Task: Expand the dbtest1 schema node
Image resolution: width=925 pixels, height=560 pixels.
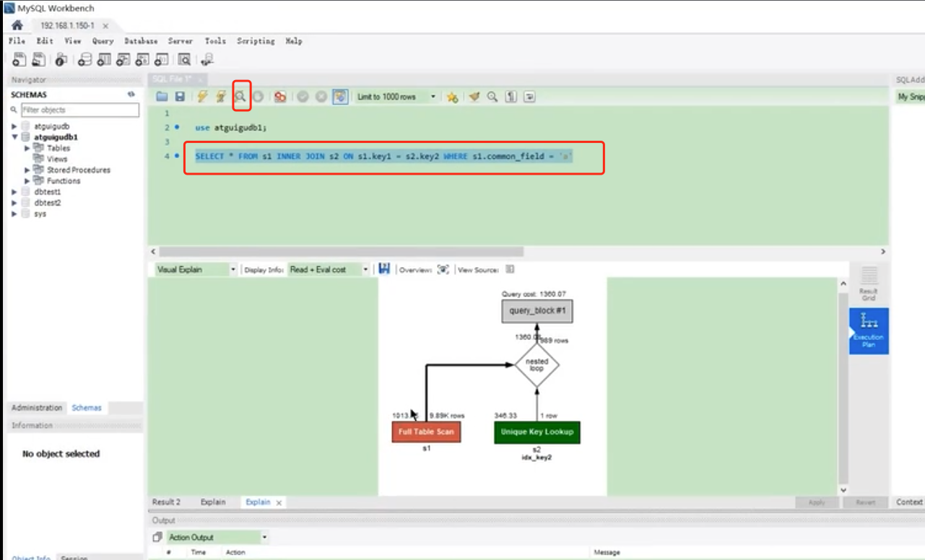Action: (14, 192)
